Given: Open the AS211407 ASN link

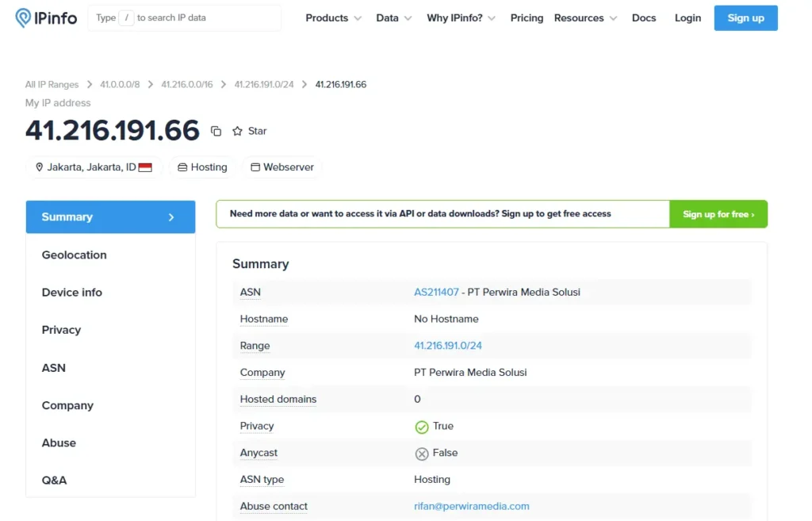Looking at the screenshot, I should 436,292.
